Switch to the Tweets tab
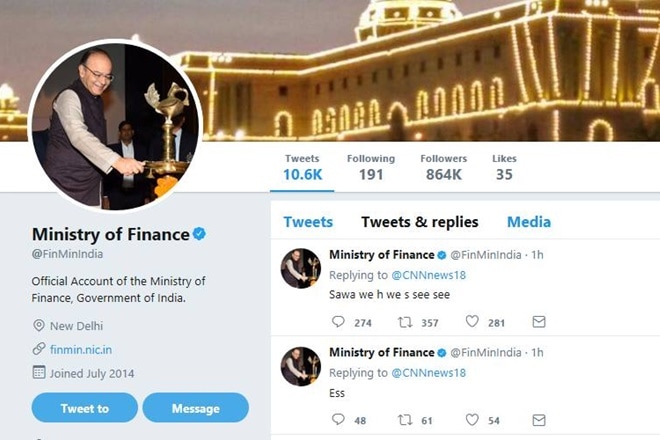This screenshot has width=660, height=440. pos(308,222)
